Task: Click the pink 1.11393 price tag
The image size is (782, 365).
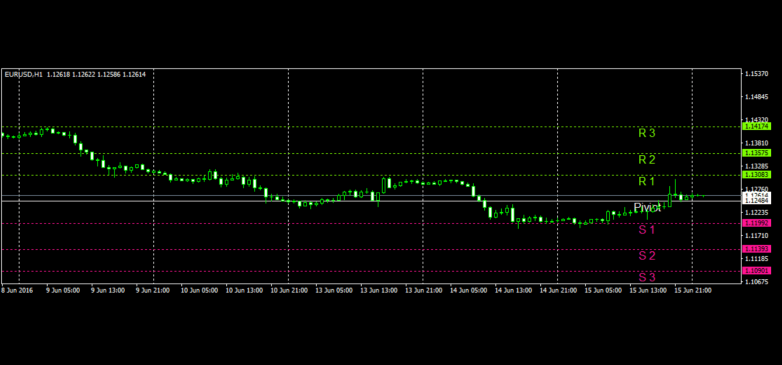Action: tap(757, 249)
